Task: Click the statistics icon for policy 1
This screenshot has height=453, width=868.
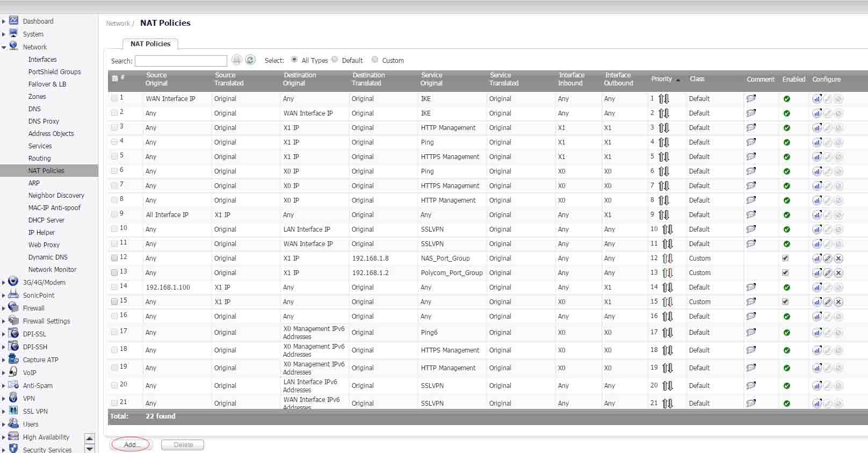Action: 817,99
